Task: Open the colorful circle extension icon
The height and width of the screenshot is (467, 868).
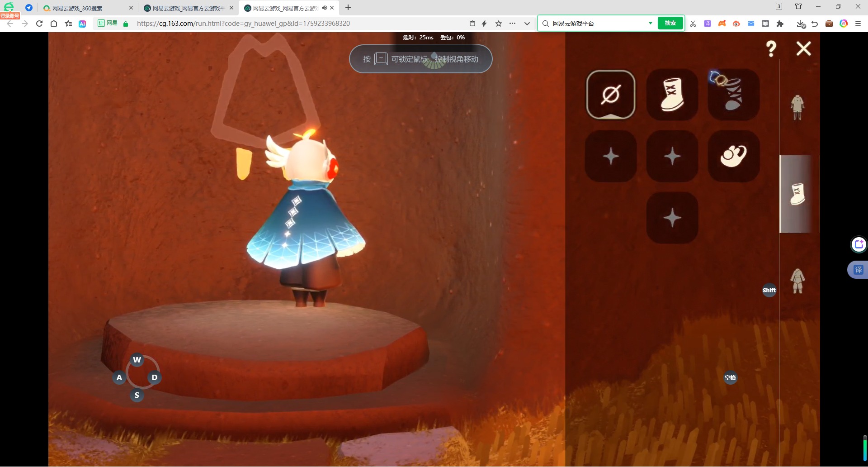Action: click(x=844, y=24)
